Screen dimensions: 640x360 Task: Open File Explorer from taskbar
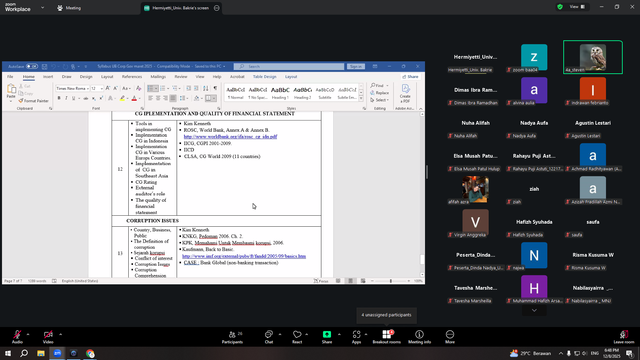[x=41, y=353]
